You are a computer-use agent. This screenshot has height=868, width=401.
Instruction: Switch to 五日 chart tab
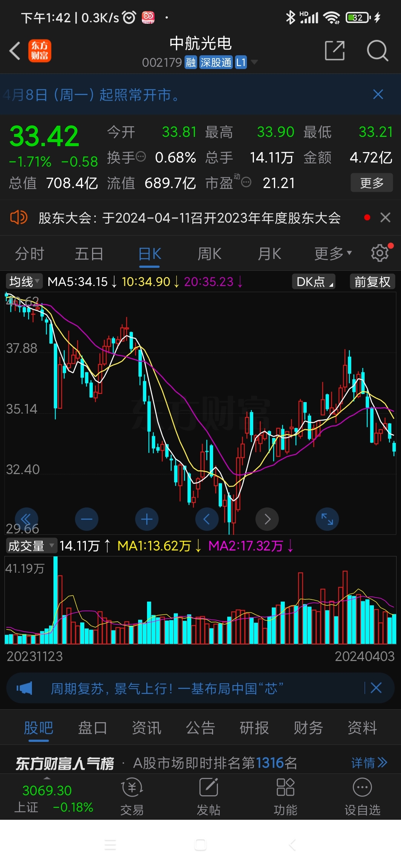coord(89,254)
